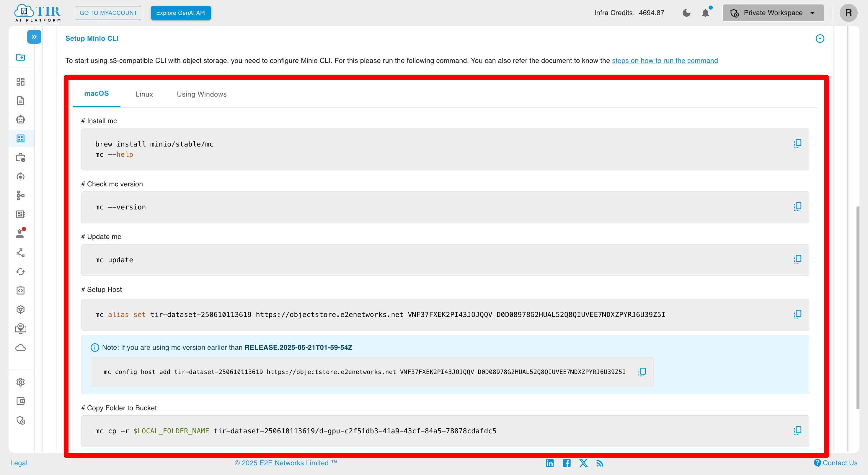Open the LinkedIn footer icon
The height and width of the screenshot is (475, 868).
click(x=549, y=463)
